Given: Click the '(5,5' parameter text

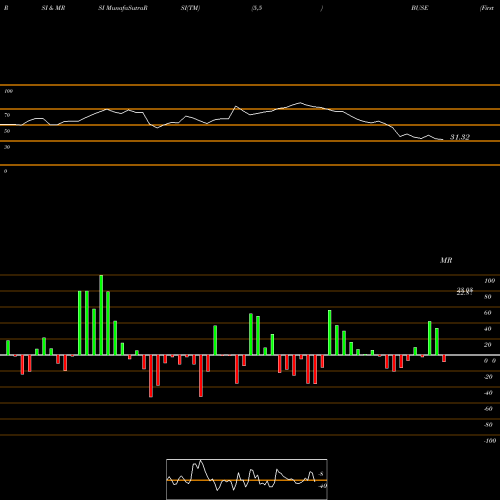Looking at the screenshot, I should point(257,8).
